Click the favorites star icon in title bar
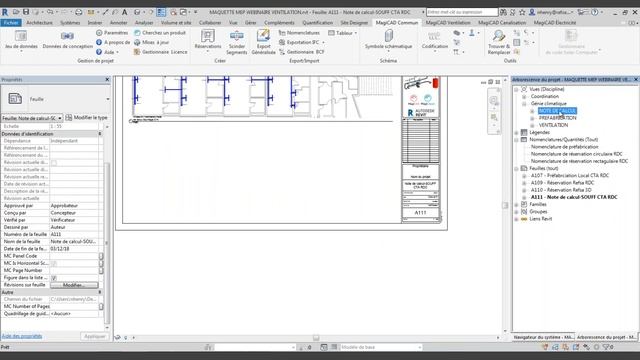The image size is (640, 360). point(522,12)
